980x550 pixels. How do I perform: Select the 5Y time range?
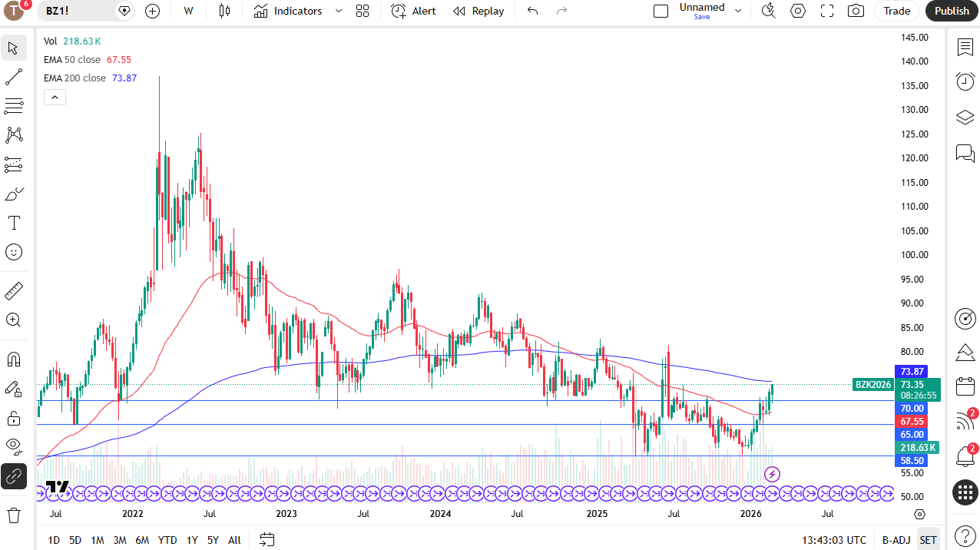point(213,540)
